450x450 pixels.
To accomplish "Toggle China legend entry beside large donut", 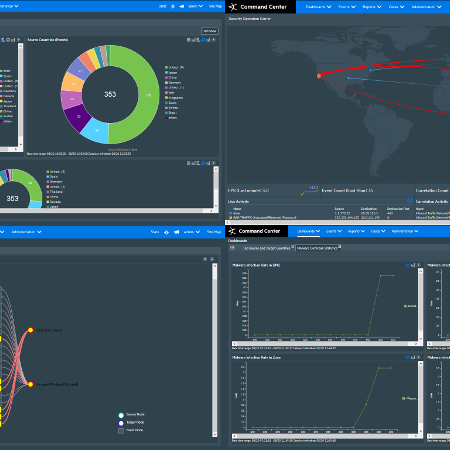I will 171,77.
